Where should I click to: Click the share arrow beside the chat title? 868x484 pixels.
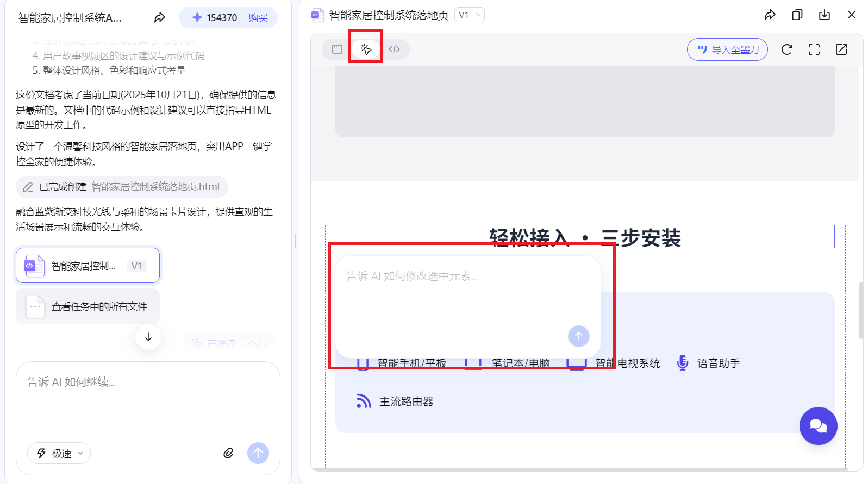point(159,18)
